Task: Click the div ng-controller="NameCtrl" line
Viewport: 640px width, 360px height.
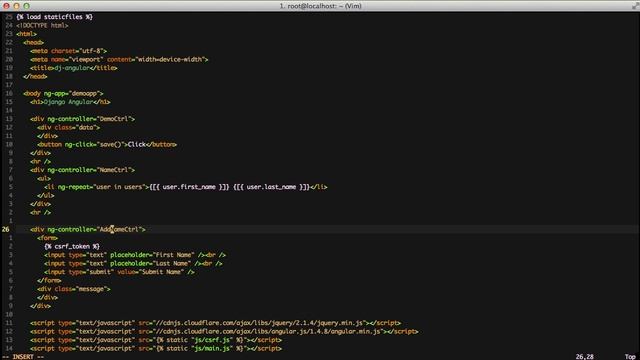Action: click(82, 170)
